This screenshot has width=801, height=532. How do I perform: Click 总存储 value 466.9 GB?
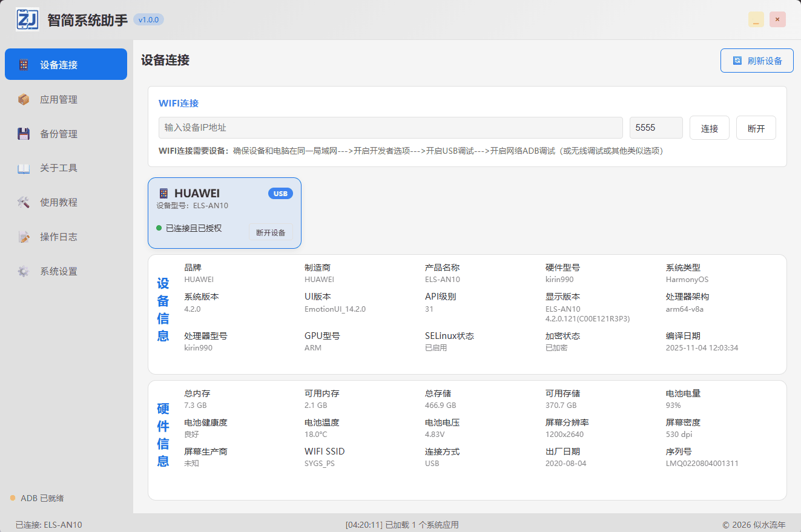tap(441, 406)
